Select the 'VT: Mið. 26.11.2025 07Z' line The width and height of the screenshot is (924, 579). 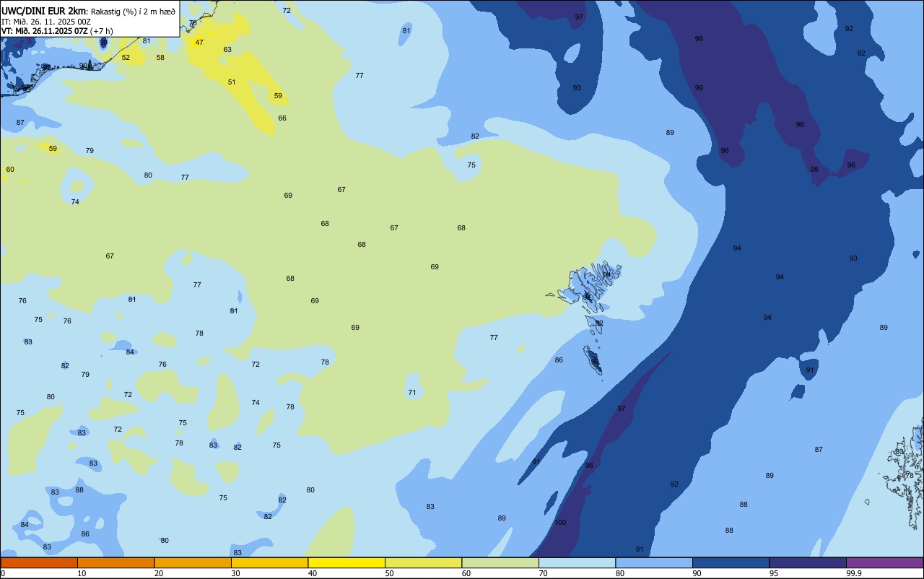45,31
